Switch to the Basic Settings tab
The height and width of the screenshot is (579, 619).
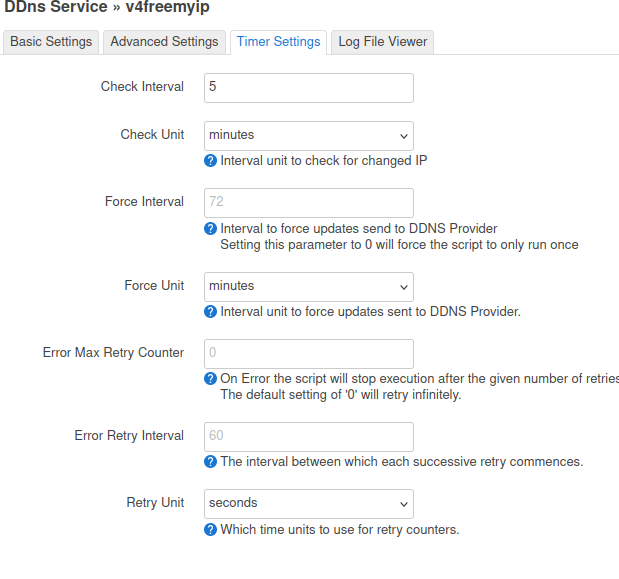(x=51, y=42)
